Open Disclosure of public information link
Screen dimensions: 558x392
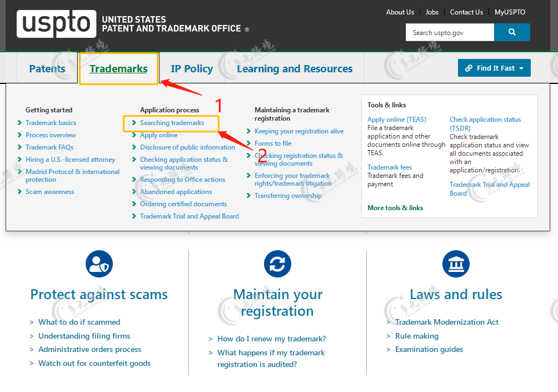pyautogui.click(x=187, y=147)
